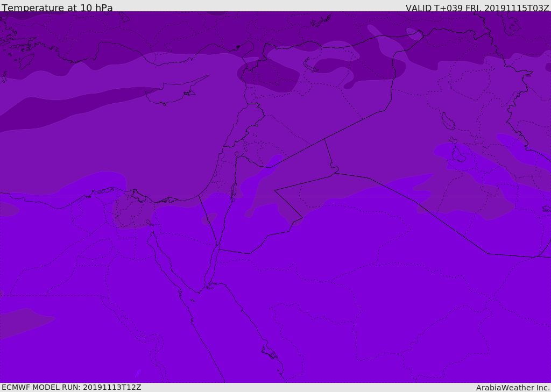Click the 'ECMWF MODEL RUN: 20191113T12Z' text
Viewport: 551px width, 392px height.
[x=72, y=387]
